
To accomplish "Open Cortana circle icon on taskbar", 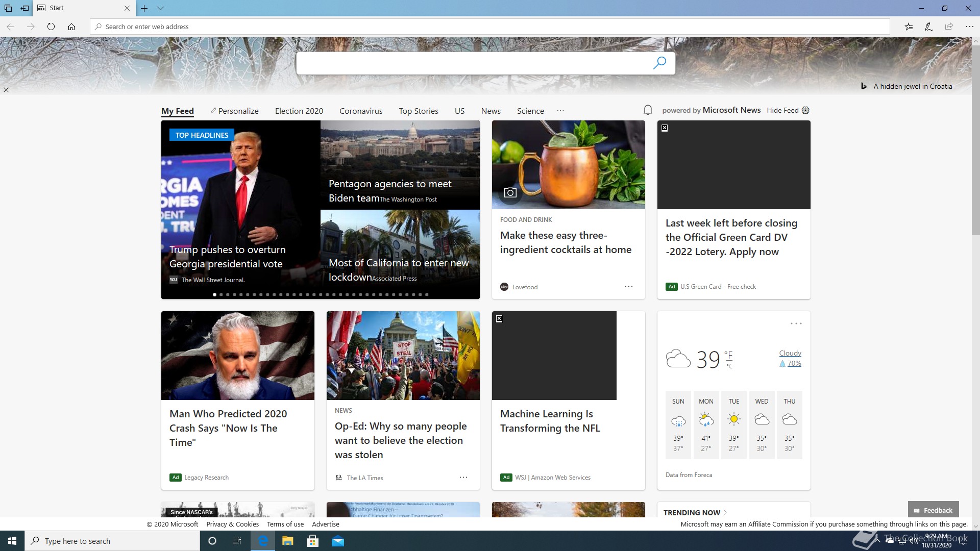I will coord(212,541).
